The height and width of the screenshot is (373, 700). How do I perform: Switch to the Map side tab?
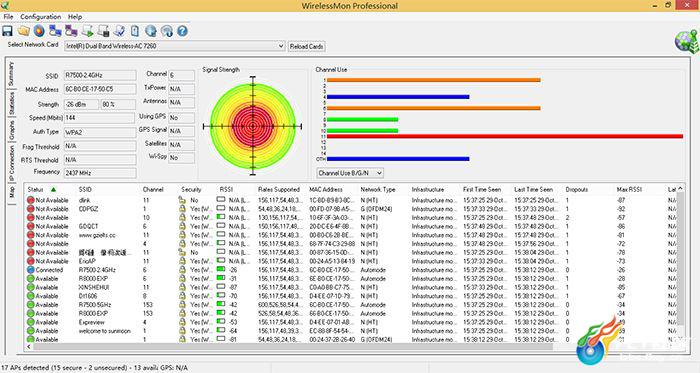[11, 192]
